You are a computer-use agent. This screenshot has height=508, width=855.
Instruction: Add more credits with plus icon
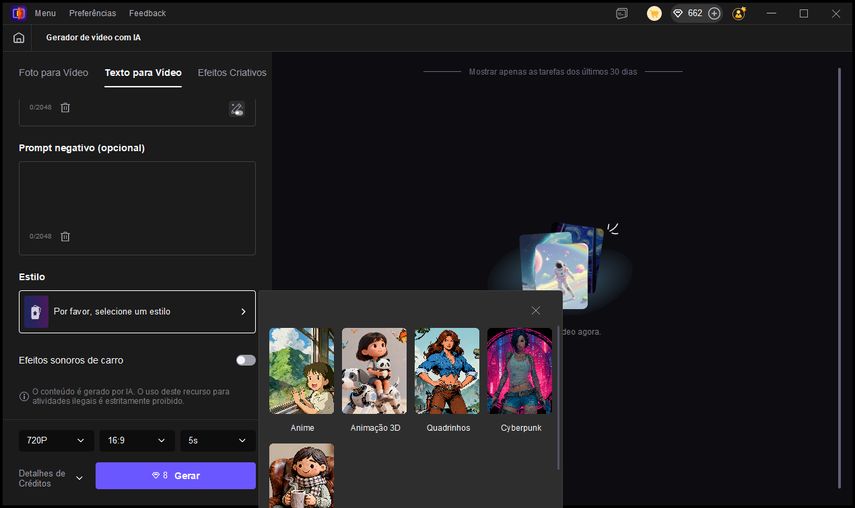coord(714,13)
